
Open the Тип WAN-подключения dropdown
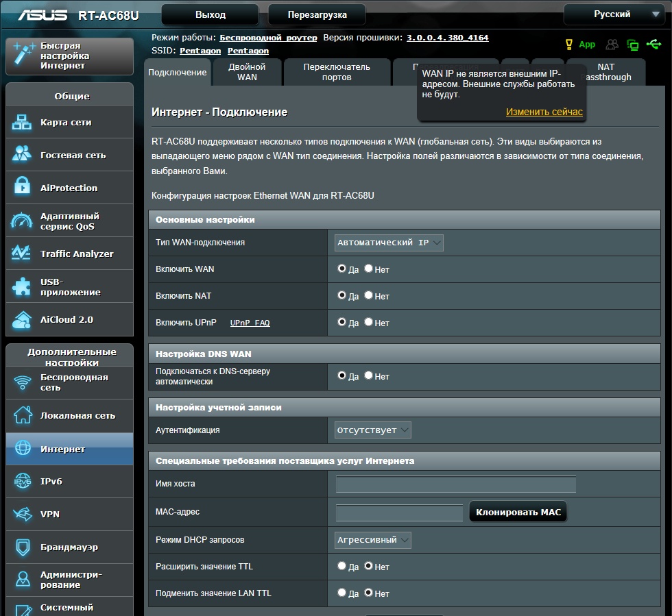pyautogui.click(x=389, y=243)
